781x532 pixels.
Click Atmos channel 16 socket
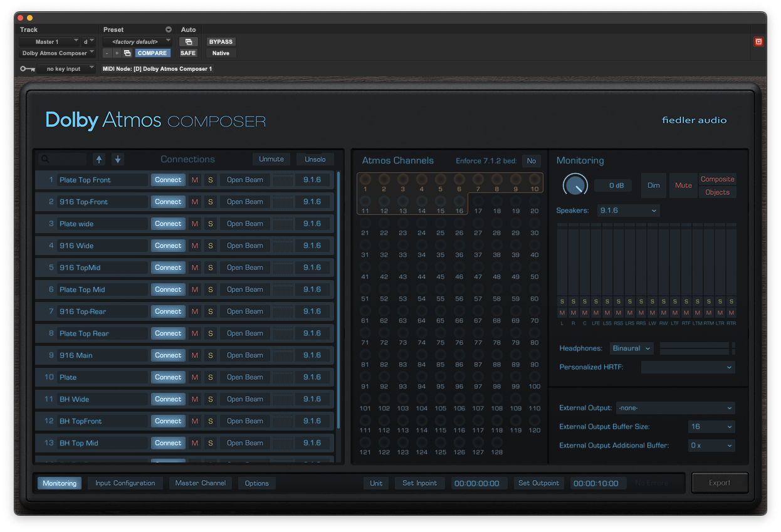(459, 202)
